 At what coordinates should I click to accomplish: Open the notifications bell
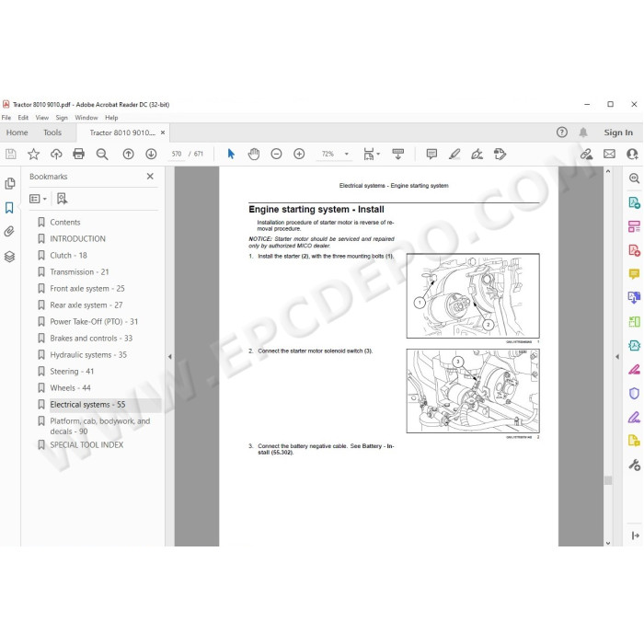[x=583, y=132]
